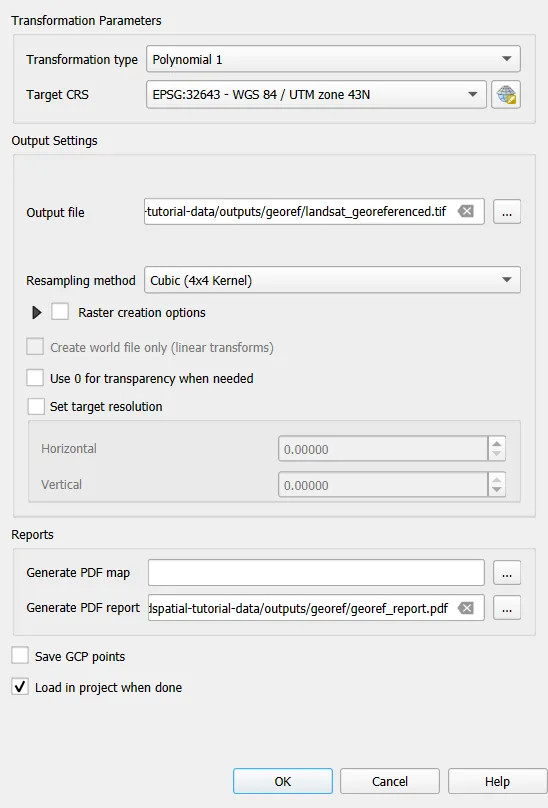The width and height of the screenshot is (548, 808).
Task: Open the Resampling method dropdown
Action: (x=332, y=280)
